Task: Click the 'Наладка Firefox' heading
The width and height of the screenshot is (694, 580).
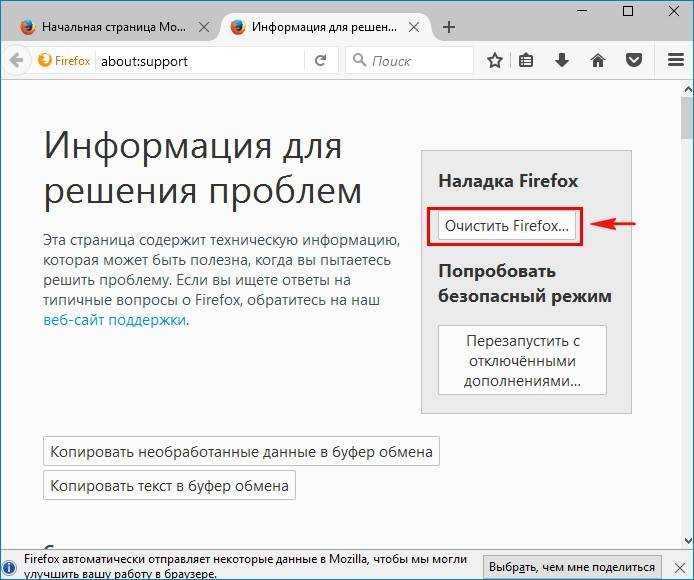Action: pos(508,181)
